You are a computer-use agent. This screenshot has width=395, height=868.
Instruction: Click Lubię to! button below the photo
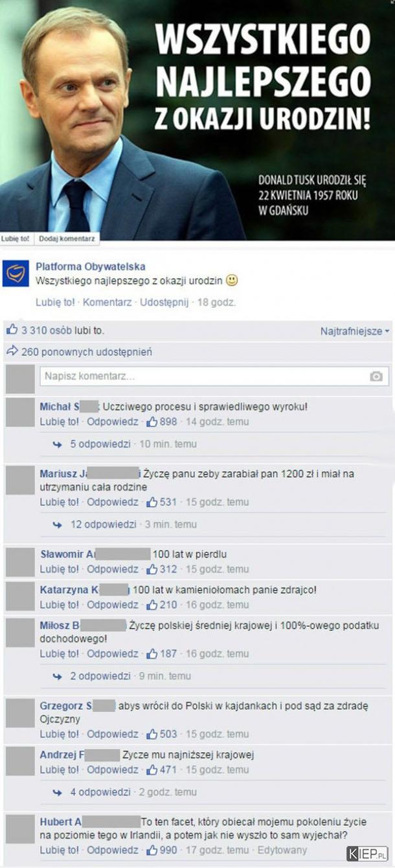[16, 239]
